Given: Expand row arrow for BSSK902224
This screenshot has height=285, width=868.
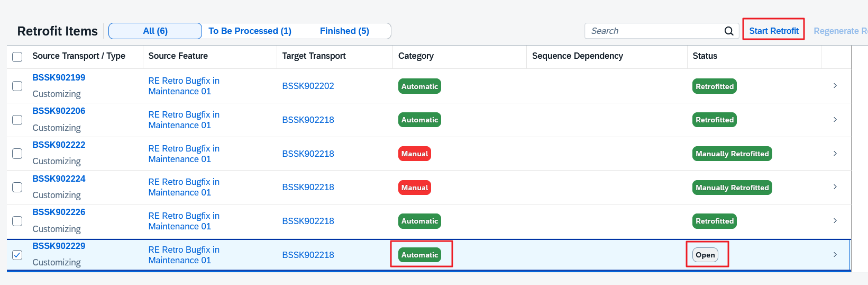Looking at the screenshot, I should (x=835, y=187).
